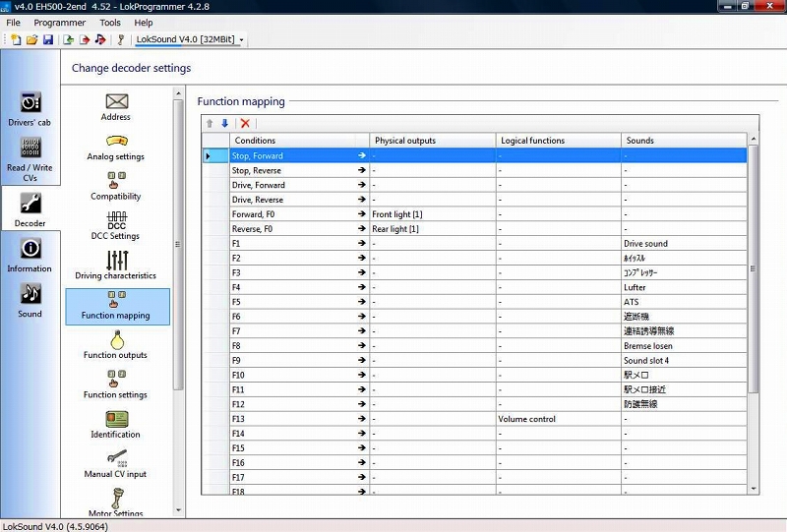Click the Lufter sound cell
The width and height of the screenshot is (787, 532).
coord(684,287)
